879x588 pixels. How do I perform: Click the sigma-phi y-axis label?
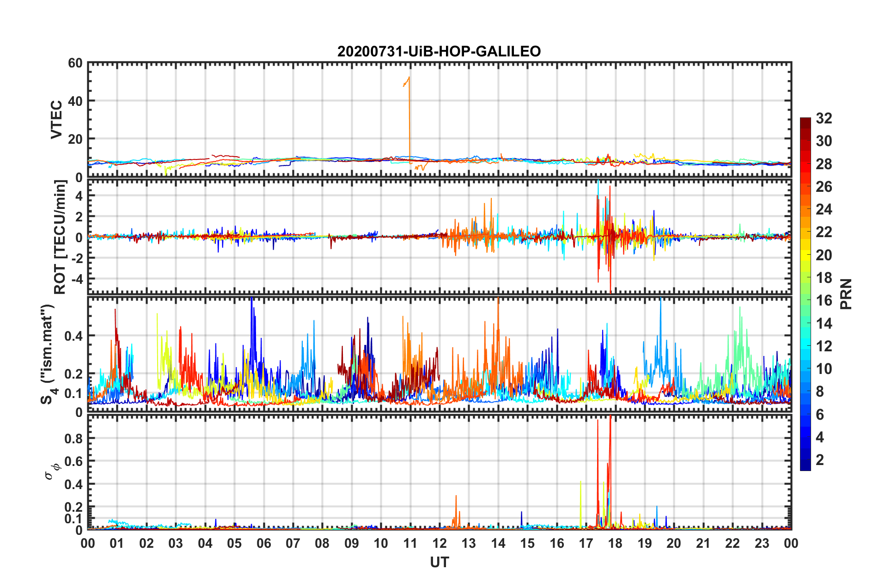pyautogui.click(x=52, y=472)
